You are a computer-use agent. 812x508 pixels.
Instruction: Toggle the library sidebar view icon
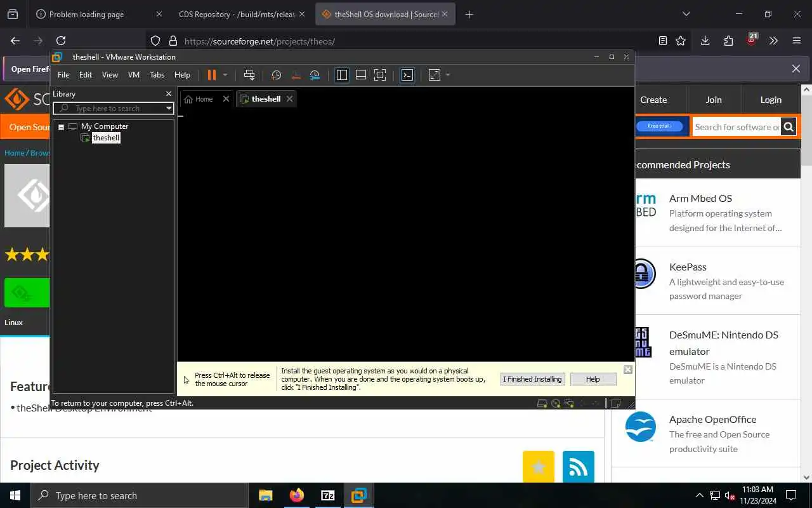pos(342,75)
